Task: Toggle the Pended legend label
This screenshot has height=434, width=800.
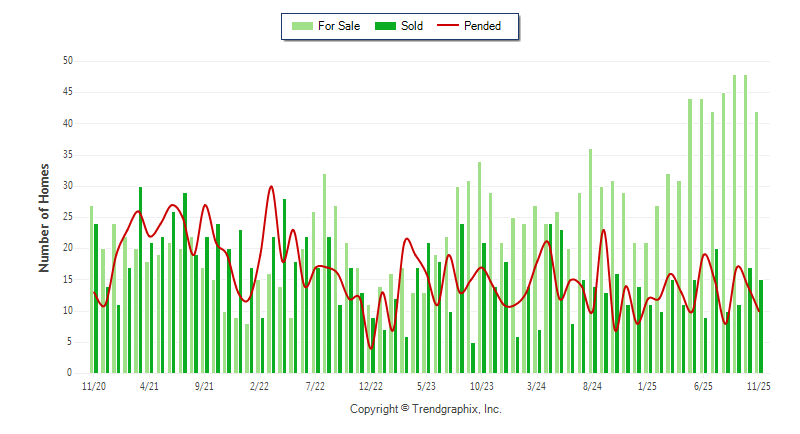Action: [x=482, y=26]
